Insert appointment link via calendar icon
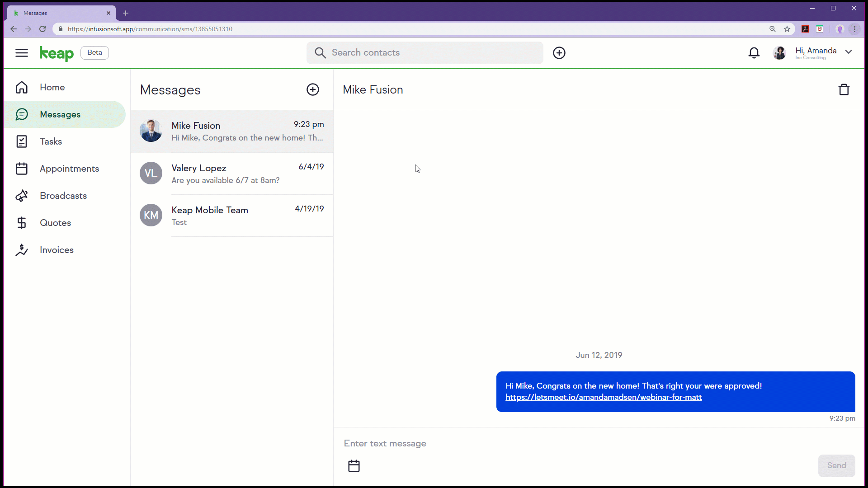Screen dimensions: 868x488 pos(354,466)
